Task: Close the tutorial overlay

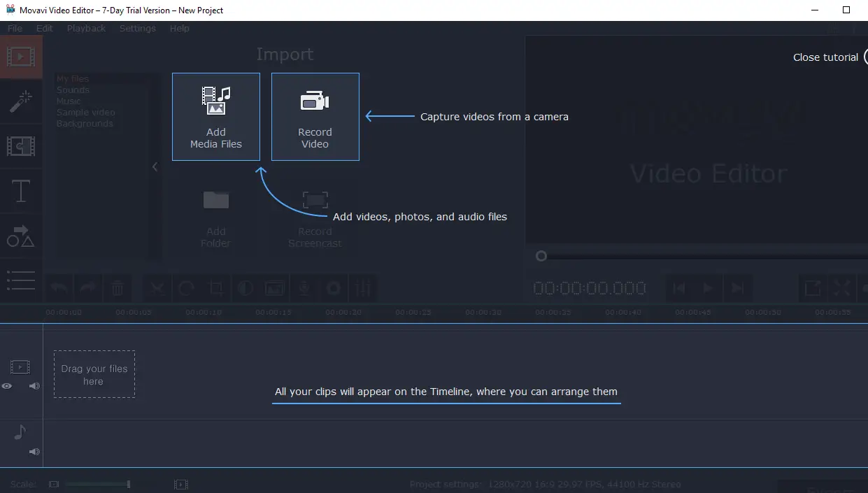Action: (x=830, y=57)
